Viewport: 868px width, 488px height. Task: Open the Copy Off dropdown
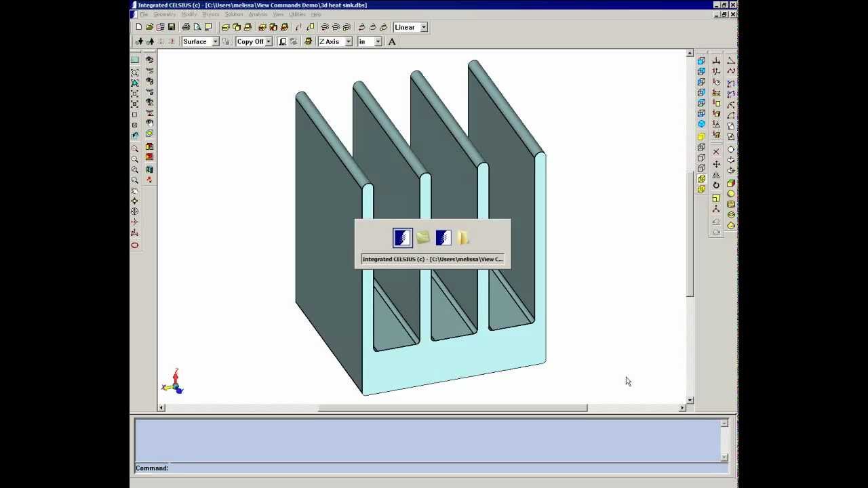[x=269, y=41]
